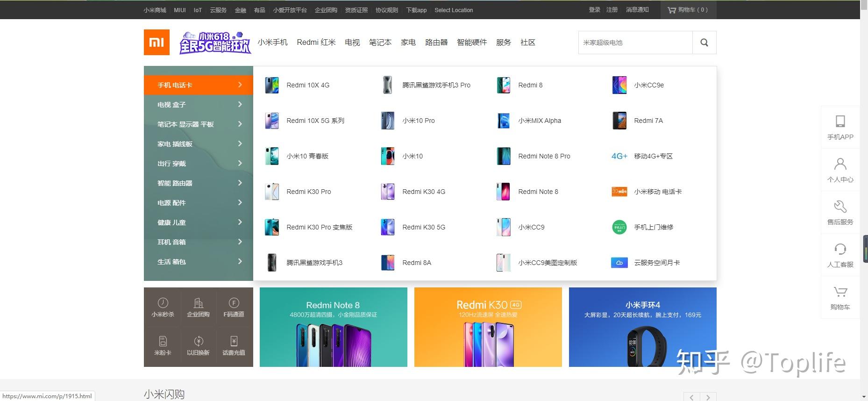Image resolution: width=868 pixels, height=401 pixels.
Task: Open the Redmi Note 8 banner
Action: pyautogui.click(x=334, y=327)
